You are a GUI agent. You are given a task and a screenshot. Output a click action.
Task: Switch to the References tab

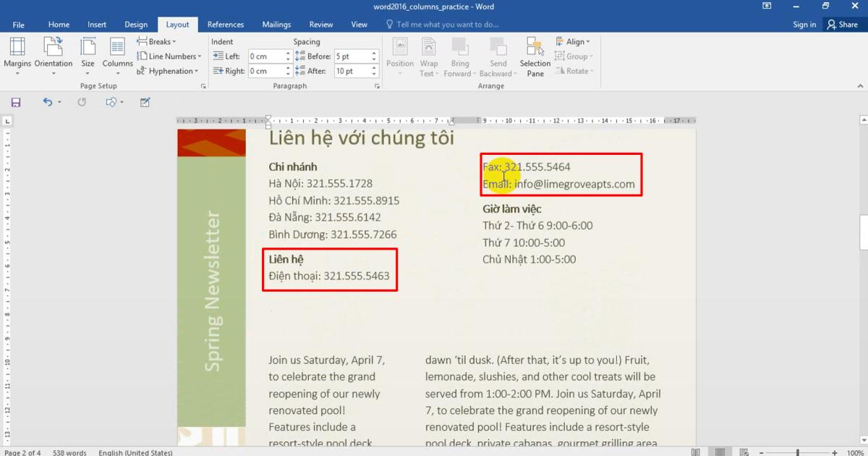pos(226,24)
